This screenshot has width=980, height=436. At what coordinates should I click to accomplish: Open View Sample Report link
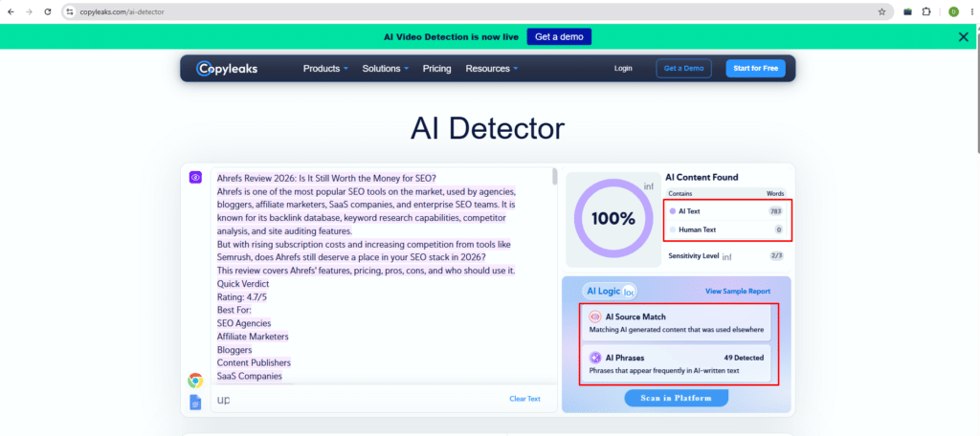[x=738, y=291]
